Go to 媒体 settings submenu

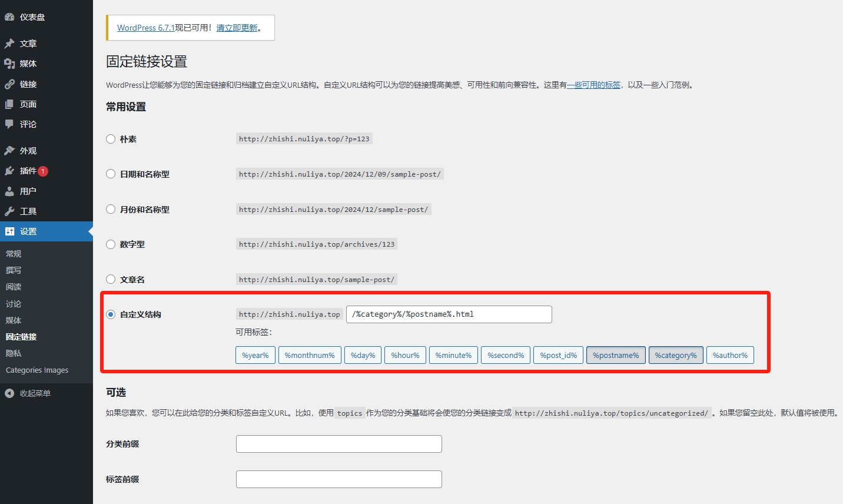[x=14, y=320]
